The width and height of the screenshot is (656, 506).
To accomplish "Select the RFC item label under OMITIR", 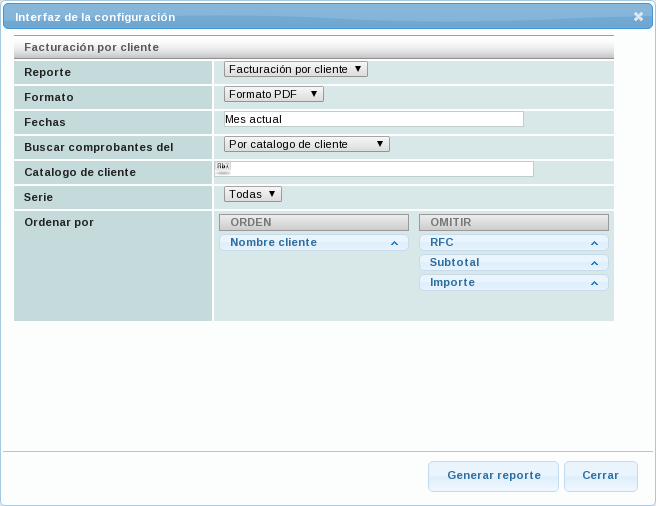I will click(442, 243).
